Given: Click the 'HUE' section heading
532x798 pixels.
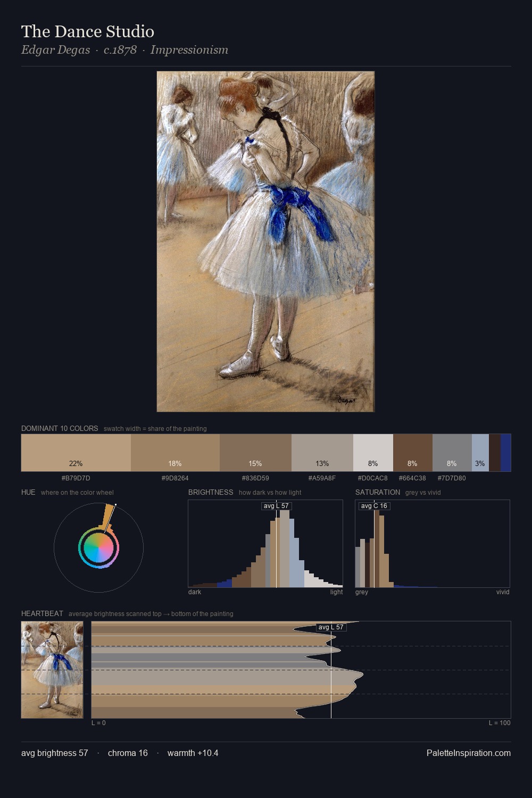Looking at the screenshot, I should tap(28, 492).
